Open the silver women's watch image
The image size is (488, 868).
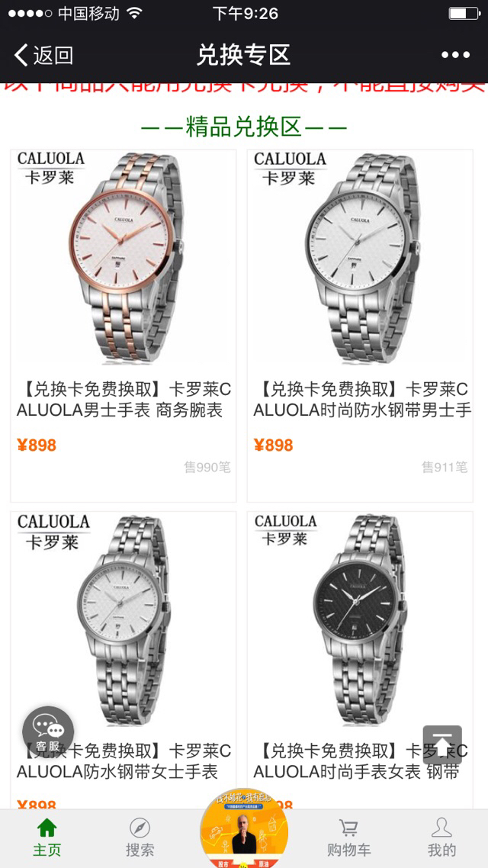coord(124,620)
